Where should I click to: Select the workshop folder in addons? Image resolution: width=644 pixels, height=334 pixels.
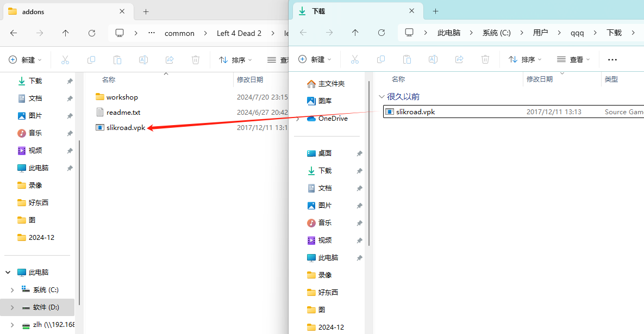point(122,97)
